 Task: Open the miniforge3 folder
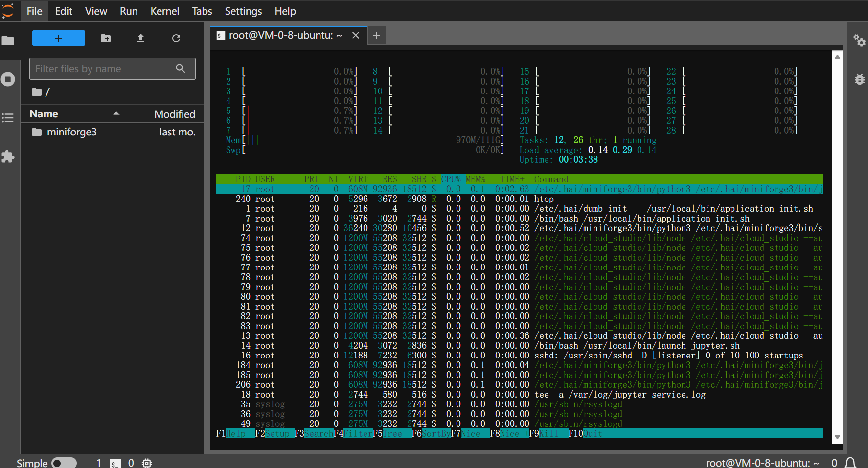[x=71, y=132]
